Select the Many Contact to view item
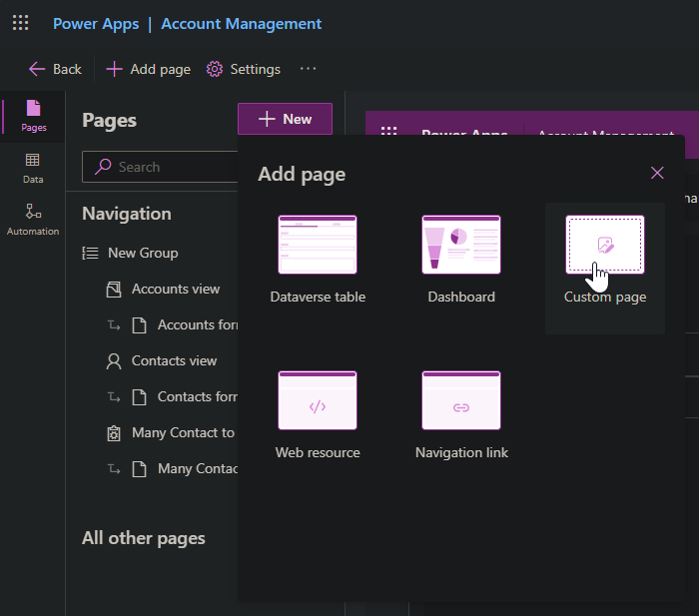 183,433
